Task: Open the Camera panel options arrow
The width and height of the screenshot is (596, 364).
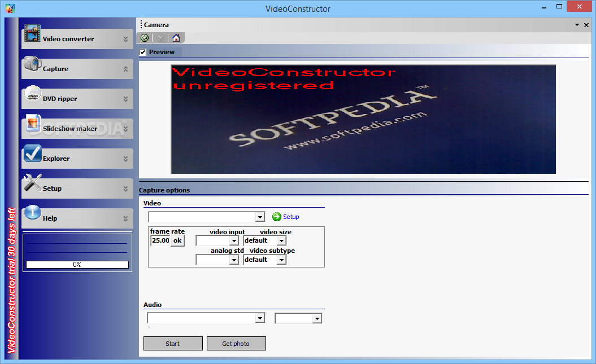Action: (577, 25)
